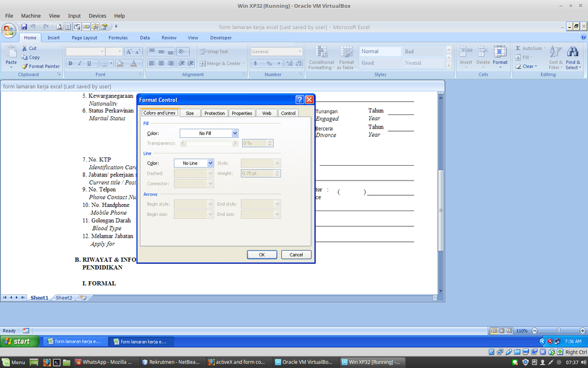Open the Fill Color dropdown showing No Fill
The image size is (588, 368).
[234, 133]
